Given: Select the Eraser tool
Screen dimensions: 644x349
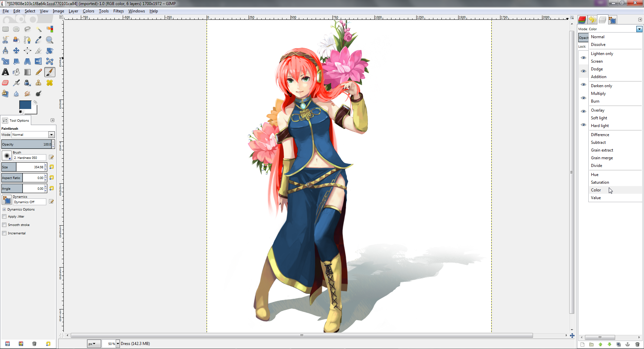Looking at the screenshot, I should point(5,83).
